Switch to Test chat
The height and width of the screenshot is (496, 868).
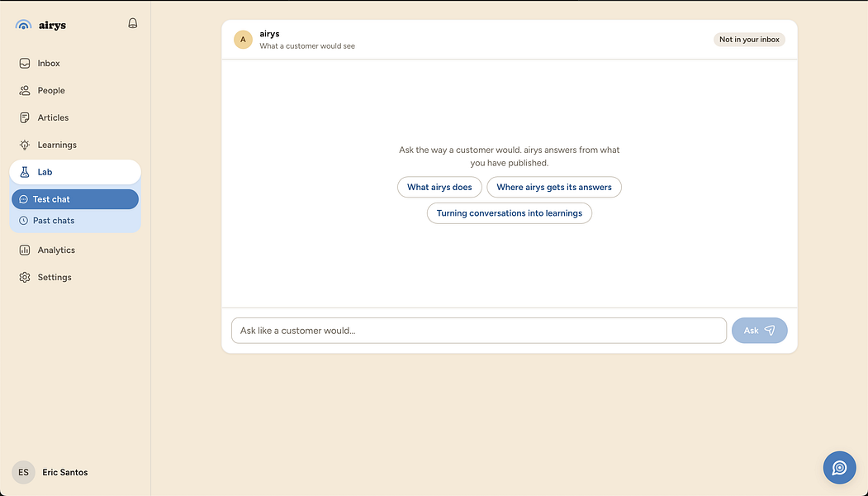click(75, 199)
